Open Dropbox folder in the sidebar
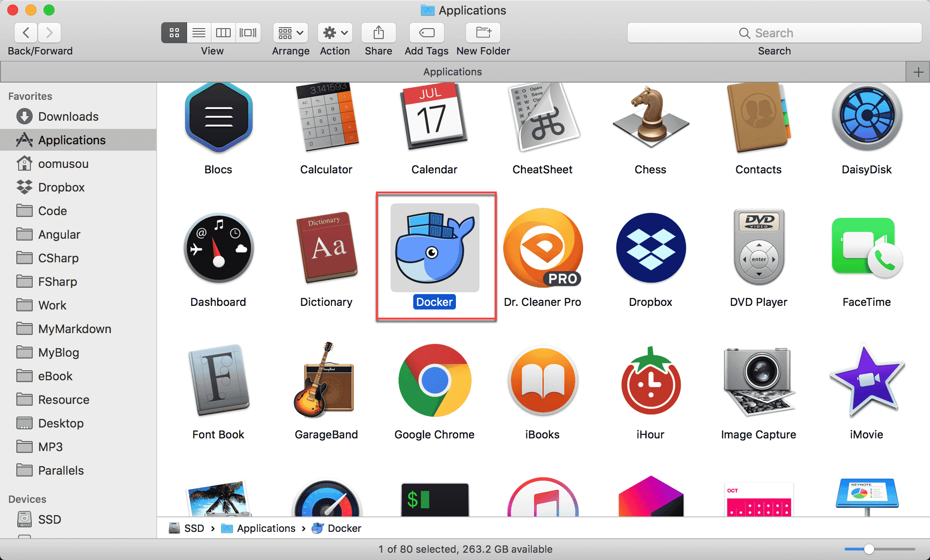 pyautogui.click(x=78, y=187)
